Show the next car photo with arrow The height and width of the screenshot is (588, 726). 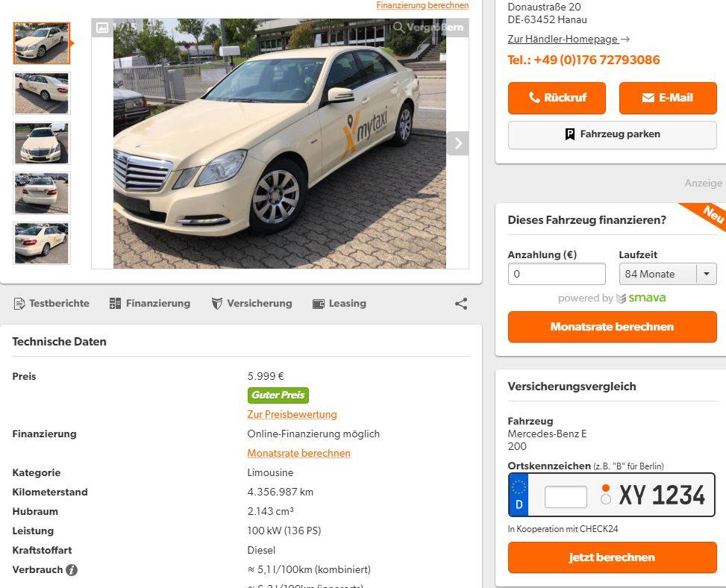point(457,143)
